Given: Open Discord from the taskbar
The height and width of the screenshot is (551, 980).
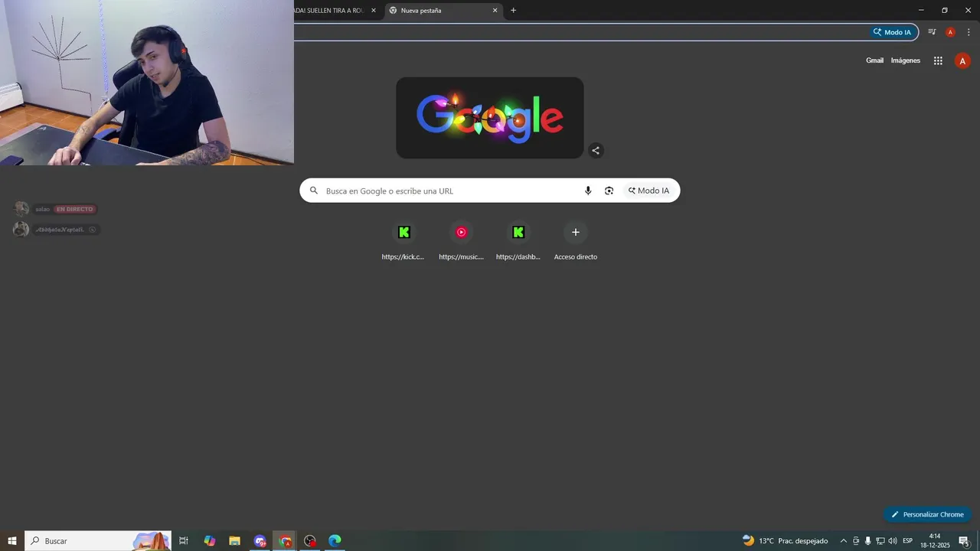Looking at the screenshot, I should [260, 541].
